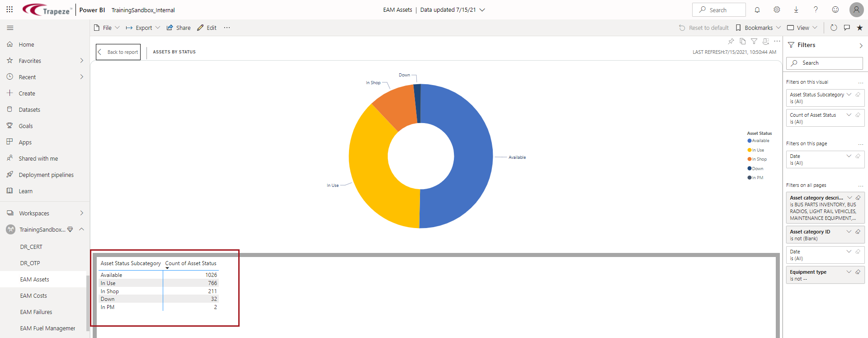Click Back to report button
The image size is (868, 338).
(x=118, y=52)
